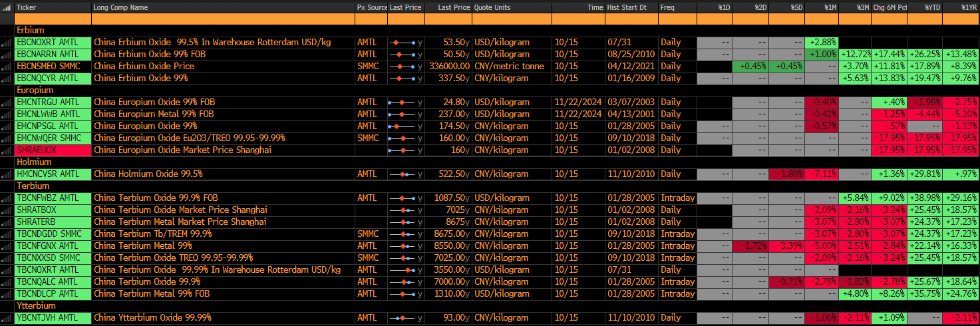Click the chart icon beside HMCNCVSR AMTL
The height and width of the screenshot is (326, 980).
click(7, 174)
